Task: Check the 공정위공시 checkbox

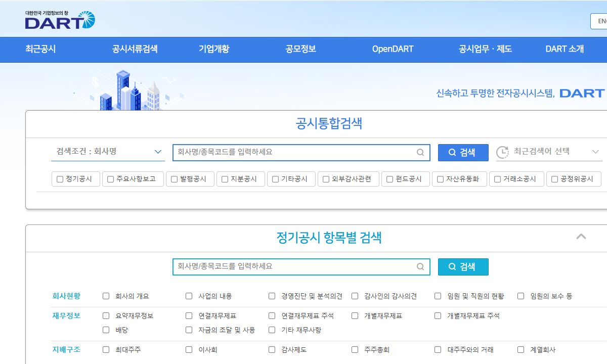Action: [x=555, y=179]
